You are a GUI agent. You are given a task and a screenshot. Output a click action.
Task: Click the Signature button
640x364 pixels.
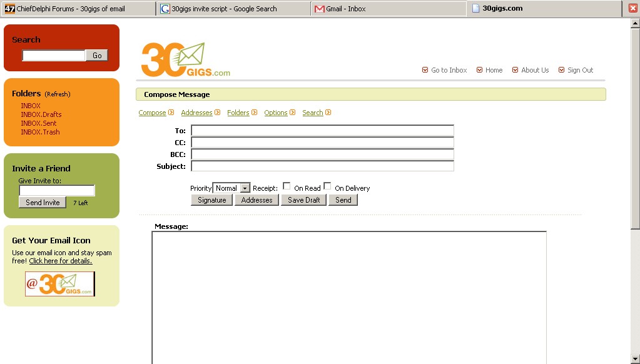point(212,200)
